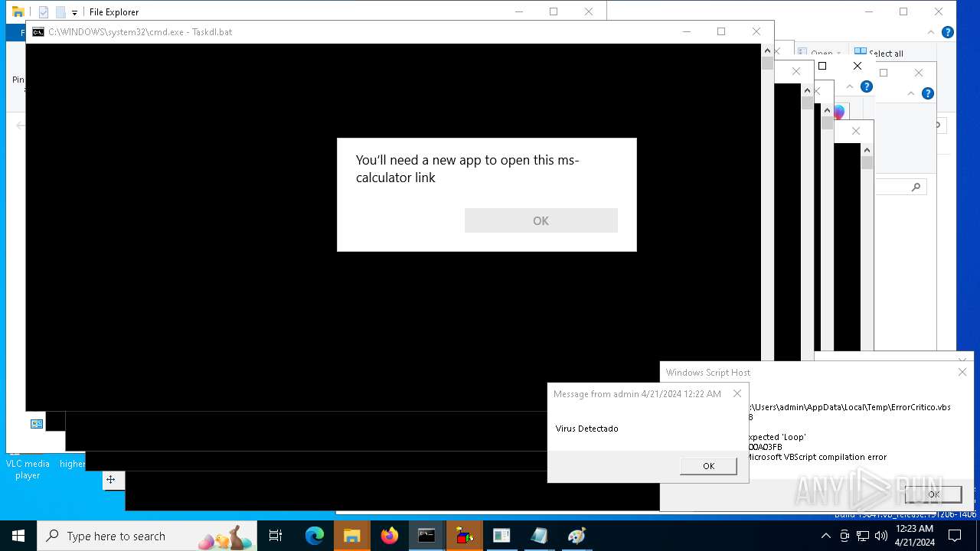Click the Type here to search box
The width and height of the screenshot is (980, 551).
(x=147, y=536)
